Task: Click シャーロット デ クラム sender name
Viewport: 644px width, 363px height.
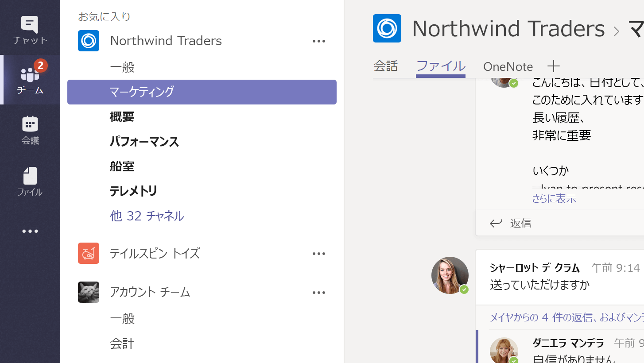Action: coord(535,268)
